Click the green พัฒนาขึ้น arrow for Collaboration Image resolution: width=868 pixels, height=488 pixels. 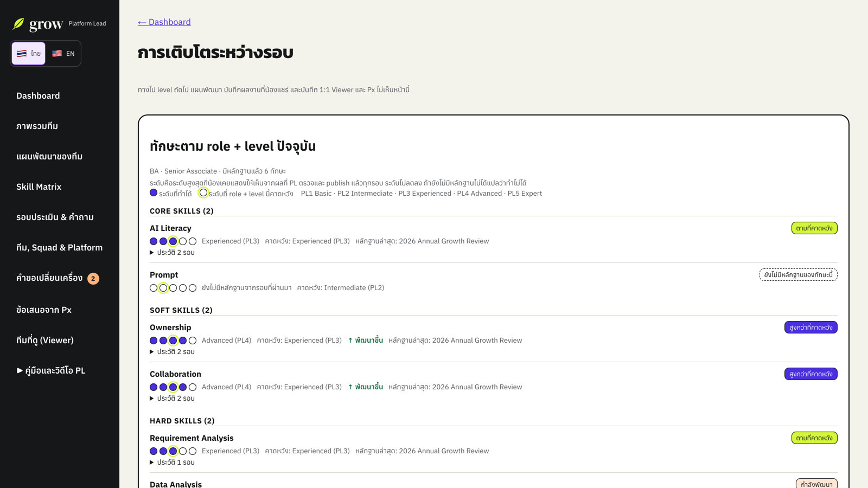365,387
